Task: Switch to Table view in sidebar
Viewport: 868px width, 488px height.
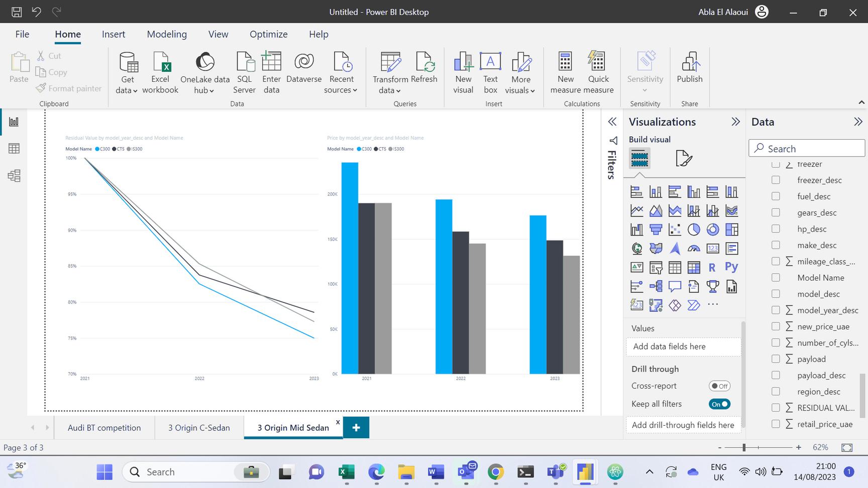Action: [14, 149]
